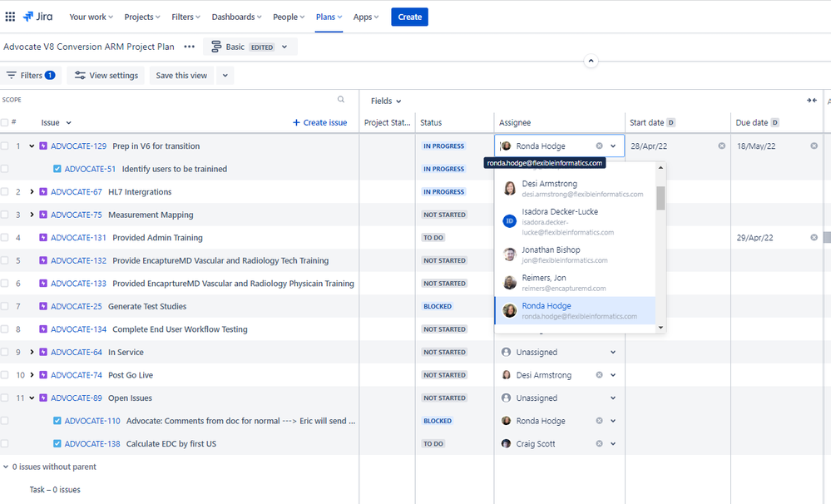Screen dimensions: 831x504
Task: Click the View settings sliders icon
Action: (x=78, y=75)
